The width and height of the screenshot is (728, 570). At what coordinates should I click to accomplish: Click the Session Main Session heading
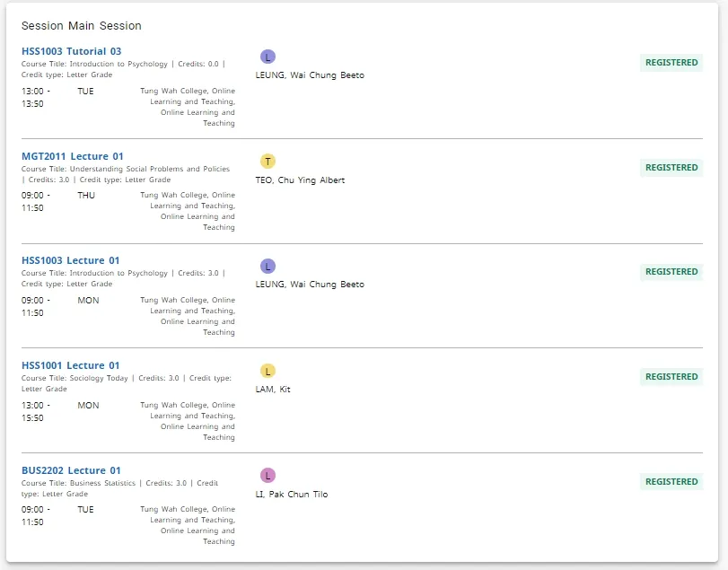coord(80,26)
